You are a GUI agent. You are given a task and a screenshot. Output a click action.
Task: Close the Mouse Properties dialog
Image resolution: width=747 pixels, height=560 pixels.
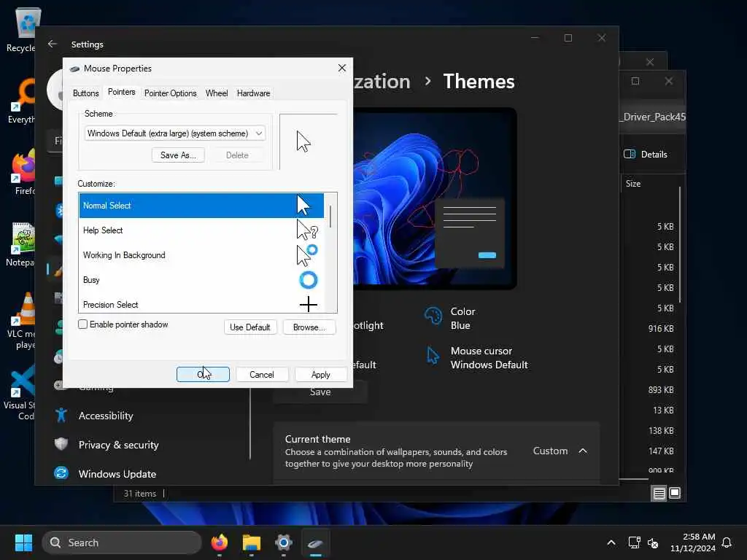pyautogui.click(x=341, y=68)
